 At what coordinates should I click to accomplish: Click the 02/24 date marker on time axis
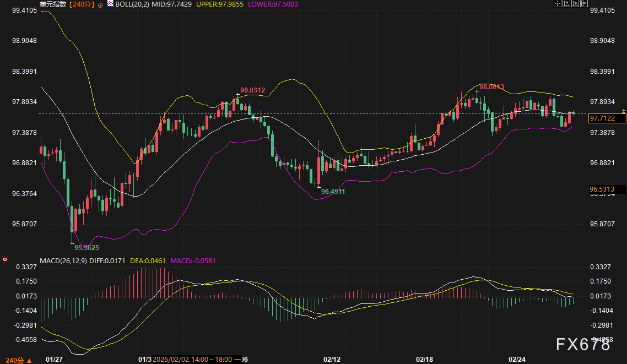pos(517,359)
